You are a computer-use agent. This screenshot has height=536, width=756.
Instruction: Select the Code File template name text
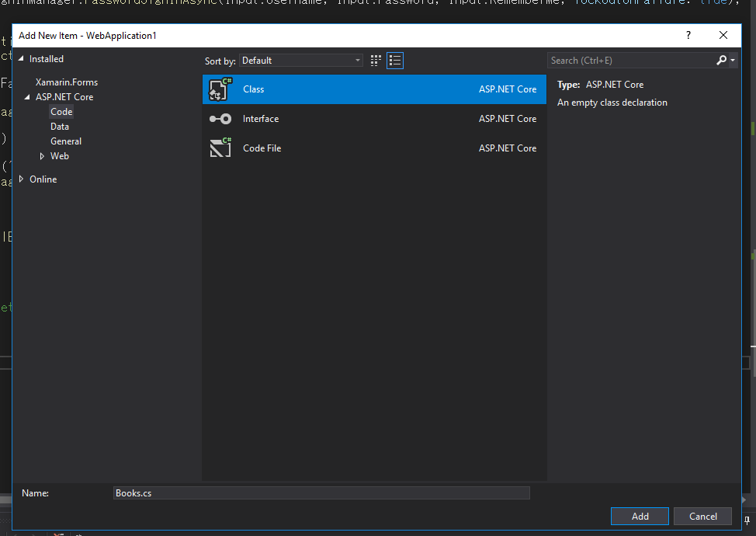point(262,148)
